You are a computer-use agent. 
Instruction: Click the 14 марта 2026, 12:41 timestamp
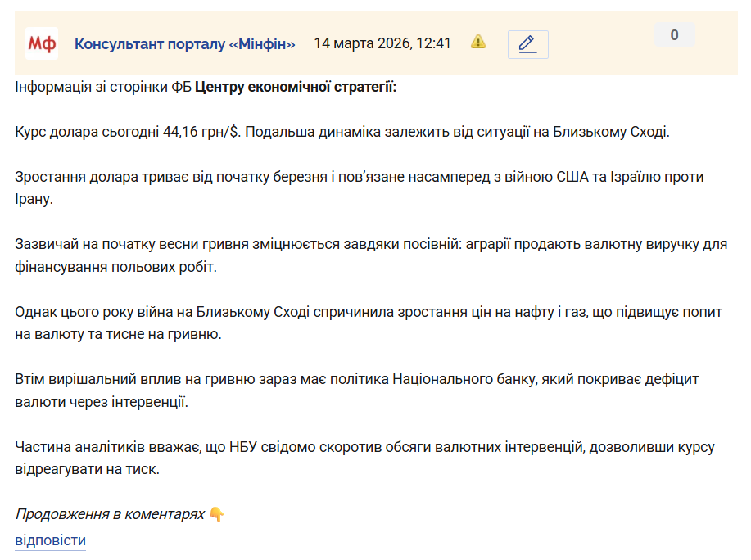(x=382, y=43)
